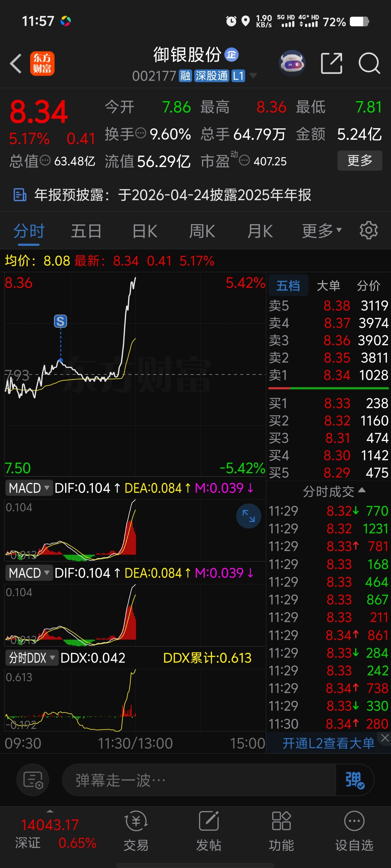The image size is (391, 868).
Task: Open the 设自选 watchlist icon
Action: 354,830
